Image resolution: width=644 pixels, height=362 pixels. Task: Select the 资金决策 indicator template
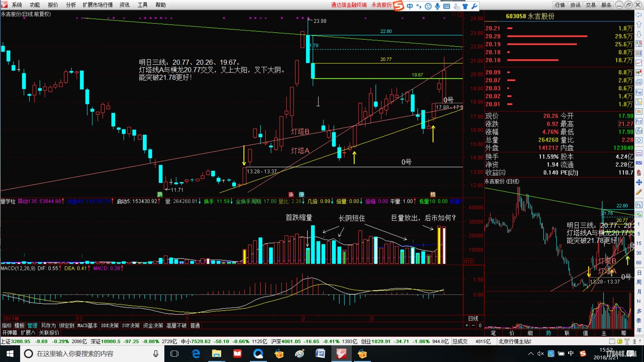153,325
